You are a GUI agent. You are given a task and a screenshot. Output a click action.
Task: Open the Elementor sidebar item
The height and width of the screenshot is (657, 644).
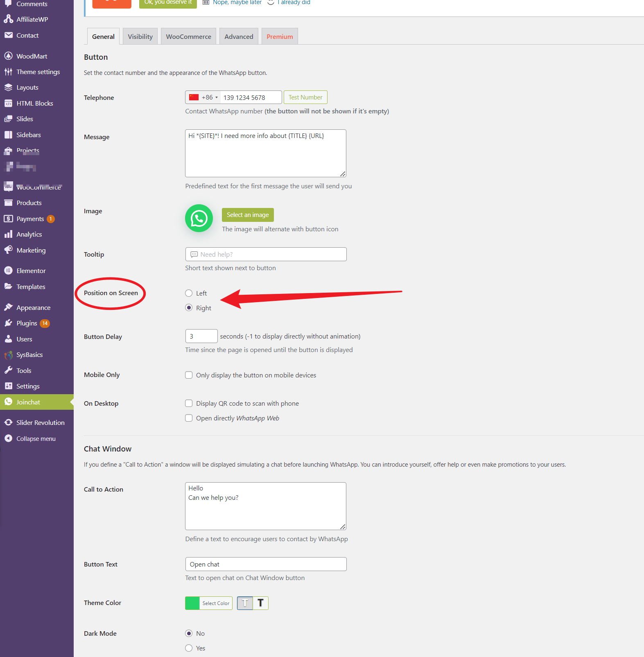(x=31, y=271)
